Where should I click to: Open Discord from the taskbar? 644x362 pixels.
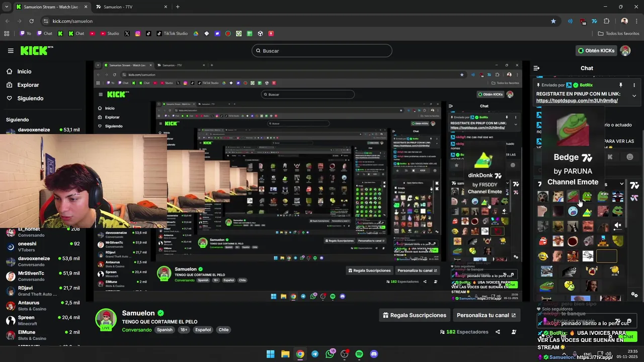374,354
